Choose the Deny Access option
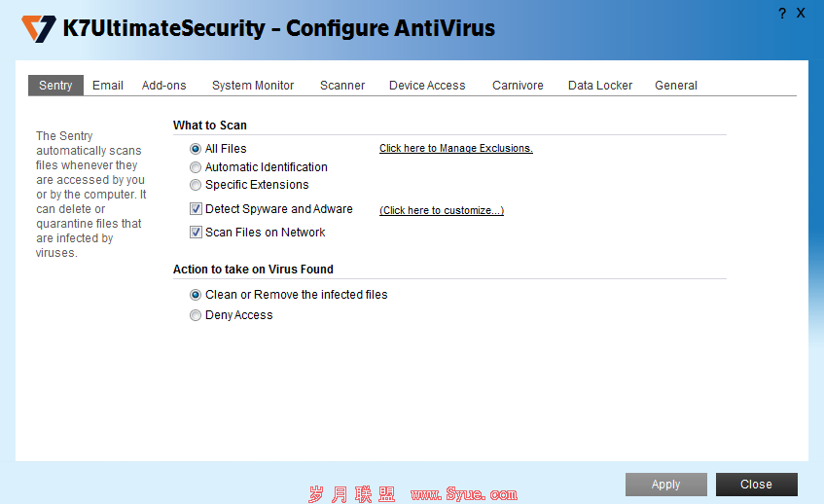 196,315
